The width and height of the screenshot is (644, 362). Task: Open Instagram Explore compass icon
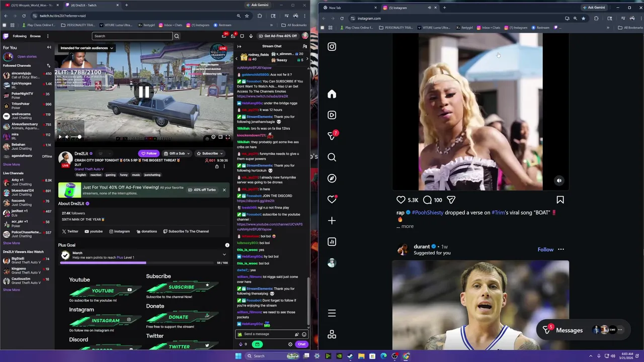click(x=332, y=178)
